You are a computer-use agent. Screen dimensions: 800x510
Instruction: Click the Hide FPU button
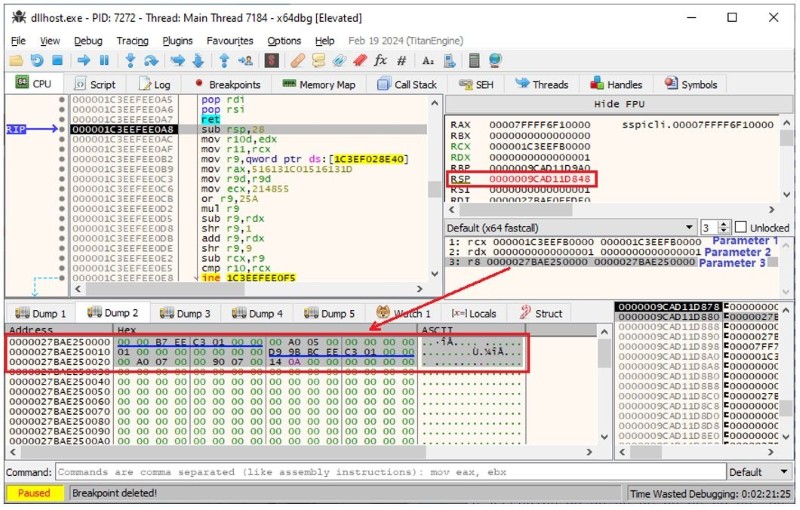620,104
